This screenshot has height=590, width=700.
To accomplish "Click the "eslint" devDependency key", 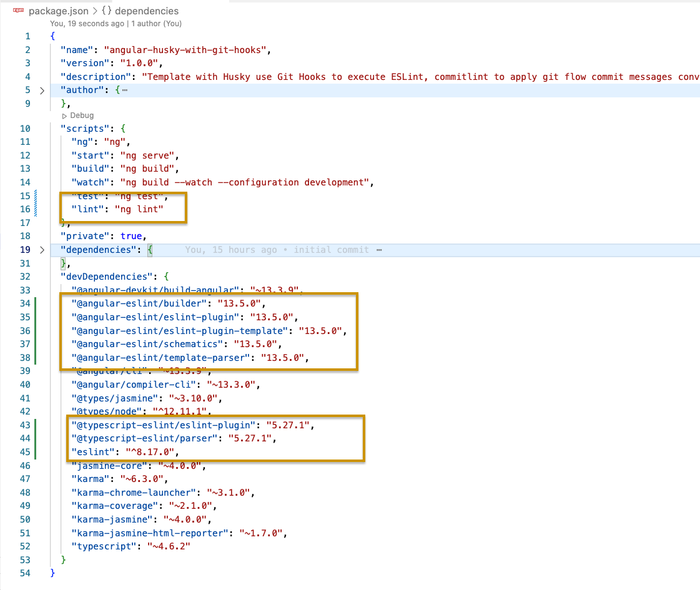I will (90, 452).
